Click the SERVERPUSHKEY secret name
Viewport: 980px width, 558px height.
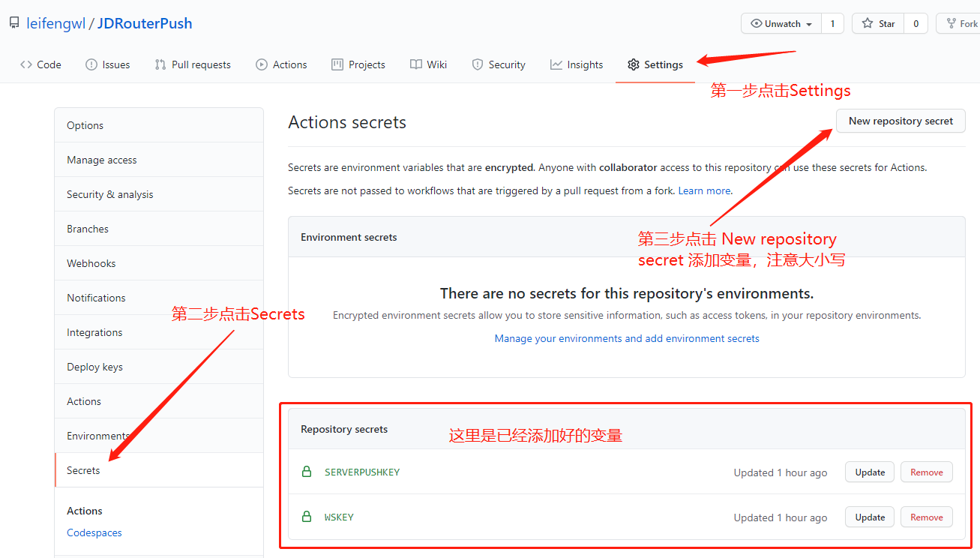[x=362, y=472]
